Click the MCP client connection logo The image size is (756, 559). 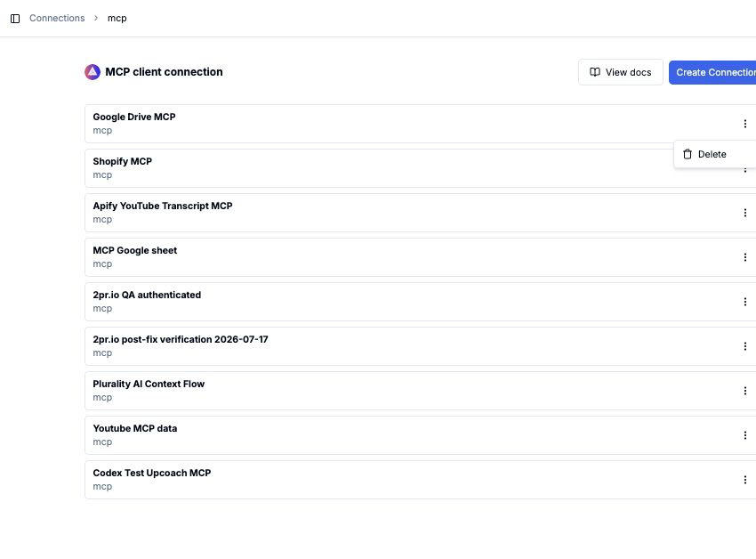(x=92, y=72)
